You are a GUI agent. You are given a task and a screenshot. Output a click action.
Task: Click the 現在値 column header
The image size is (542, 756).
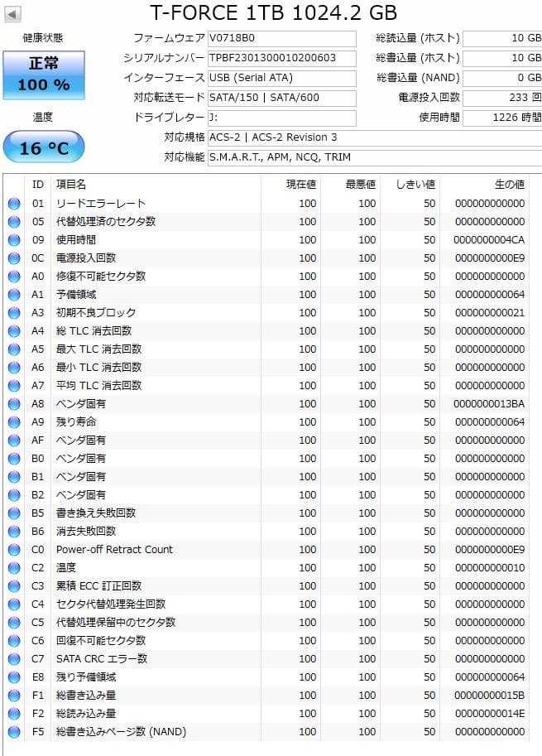291,184
